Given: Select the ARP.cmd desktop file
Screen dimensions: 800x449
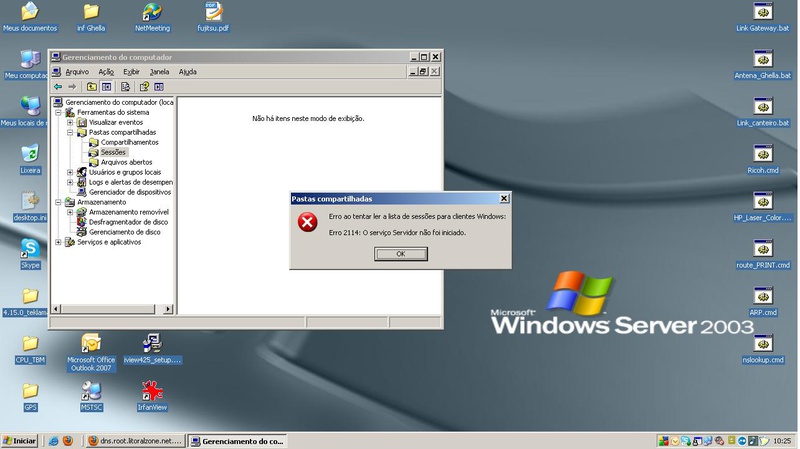Looking at the screenshot, I should click(x=763, y=302).
